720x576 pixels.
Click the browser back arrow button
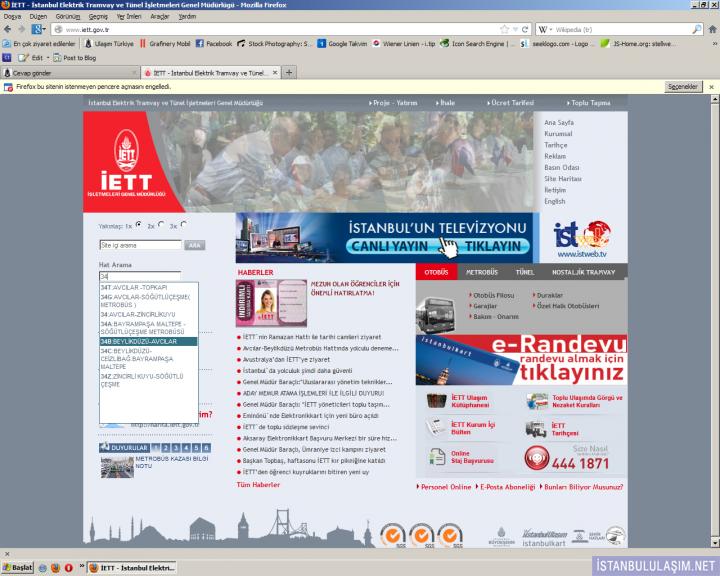coord(8,29)
